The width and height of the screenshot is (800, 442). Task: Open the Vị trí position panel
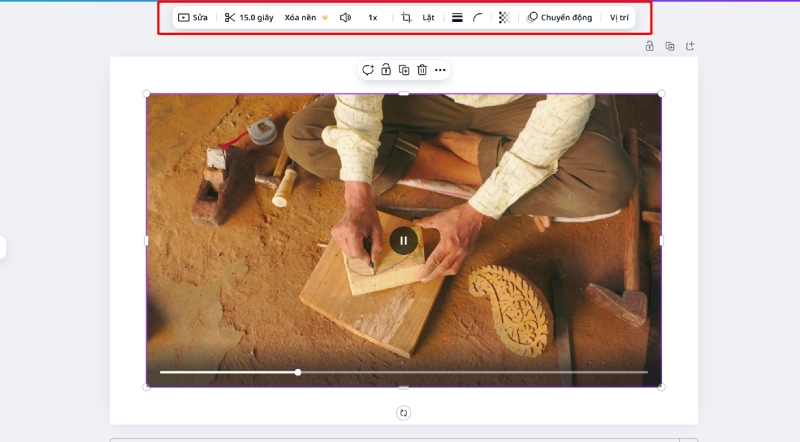620,18
